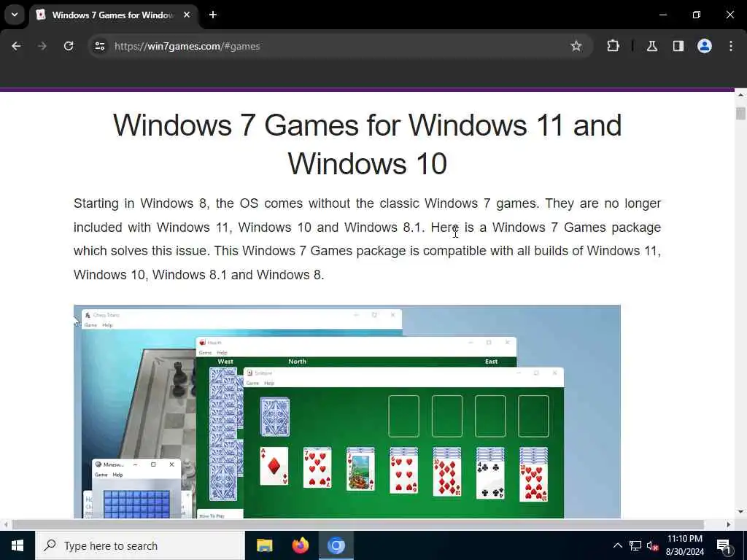Click the vertical scrollbar down arrow
This screenshot has height=560, width=747.
pyautogui.click(x=740, y=512)
